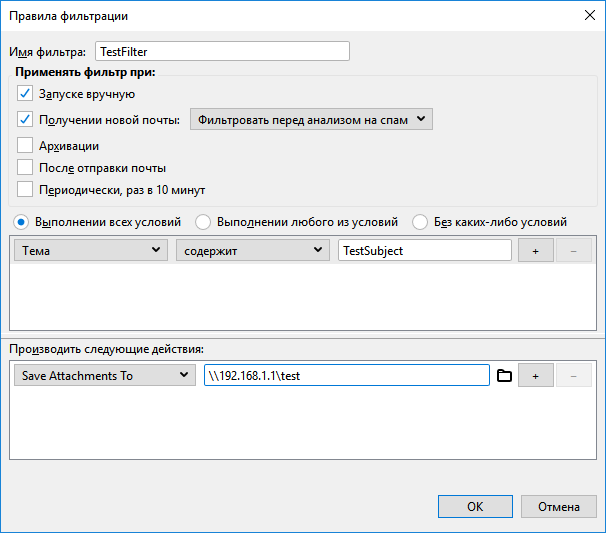The image size is (606, 533).
Task: Click Отмена to cancel
Action: 559,506
